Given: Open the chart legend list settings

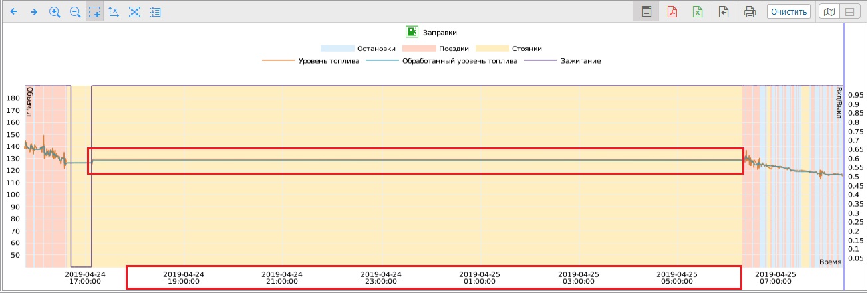Looking at the screenshot, I should (155, 12).
